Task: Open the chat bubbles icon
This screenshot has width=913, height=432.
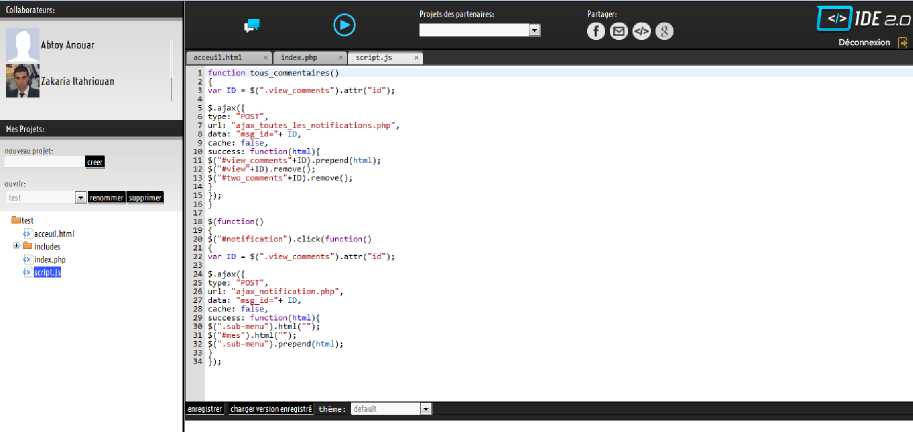Action: coord(252,26)
